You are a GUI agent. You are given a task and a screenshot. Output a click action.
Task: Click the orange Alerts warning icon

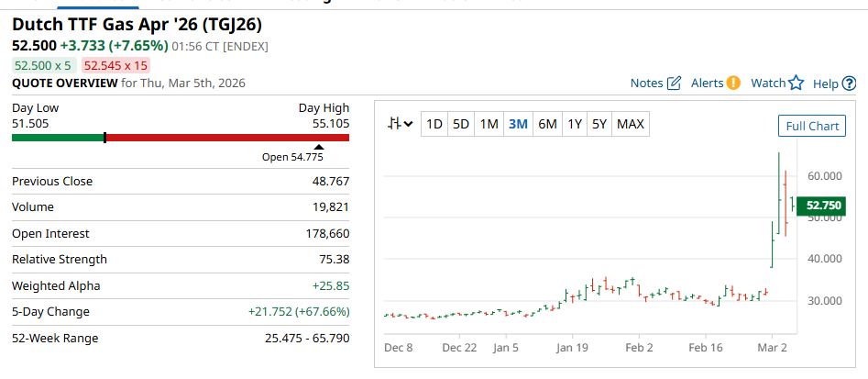point(733,84)
